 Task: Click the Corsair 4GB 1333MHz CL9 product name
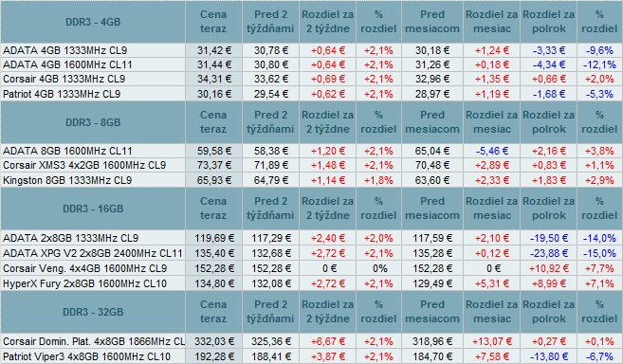[64, 79]
